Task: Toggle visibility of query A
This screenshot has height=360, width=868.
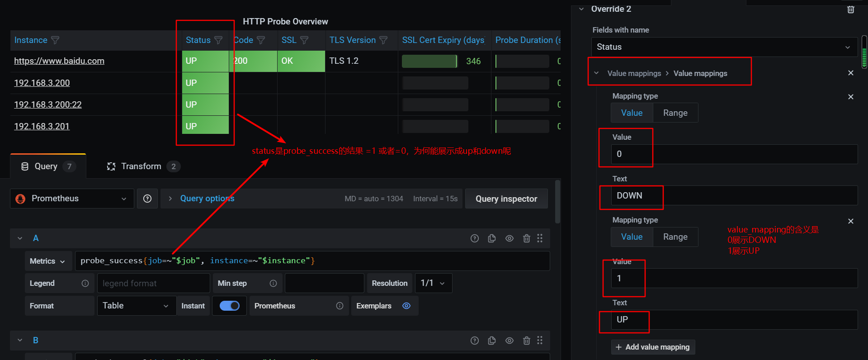Action: [509, 238]
